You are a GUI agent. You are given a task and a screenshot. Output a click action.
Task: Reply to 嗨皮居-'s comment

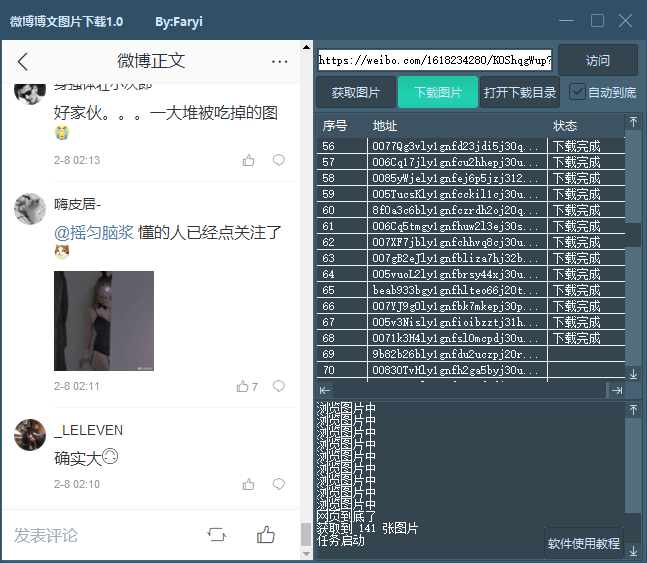pyautogui.click(x=279, y=386)
